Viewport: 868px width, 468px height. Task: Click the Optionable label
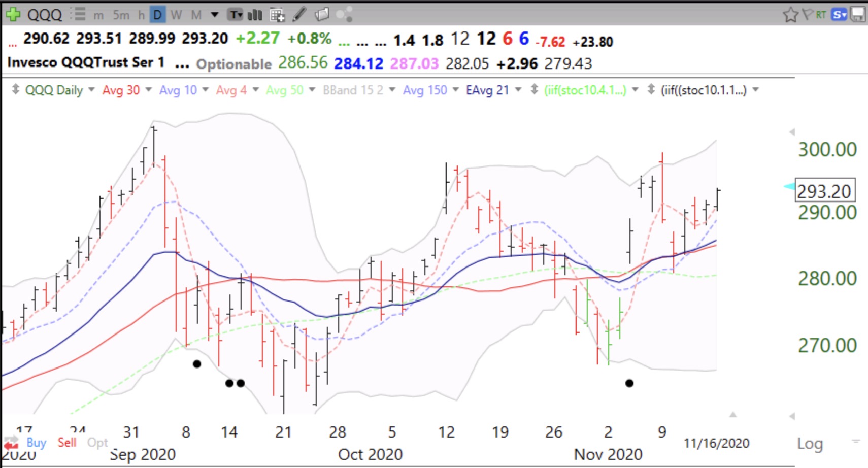click(x=234, y=64)
